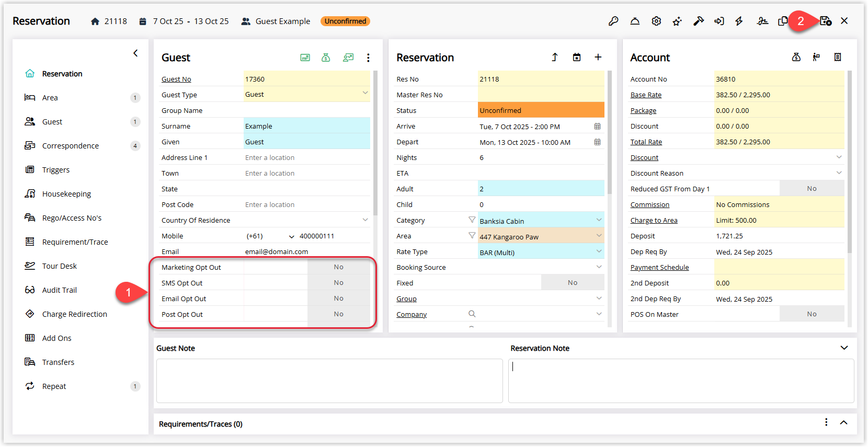Open the Booking Source dropdown
The width and height of the screenshot is (868, 447).
point(599,267)
